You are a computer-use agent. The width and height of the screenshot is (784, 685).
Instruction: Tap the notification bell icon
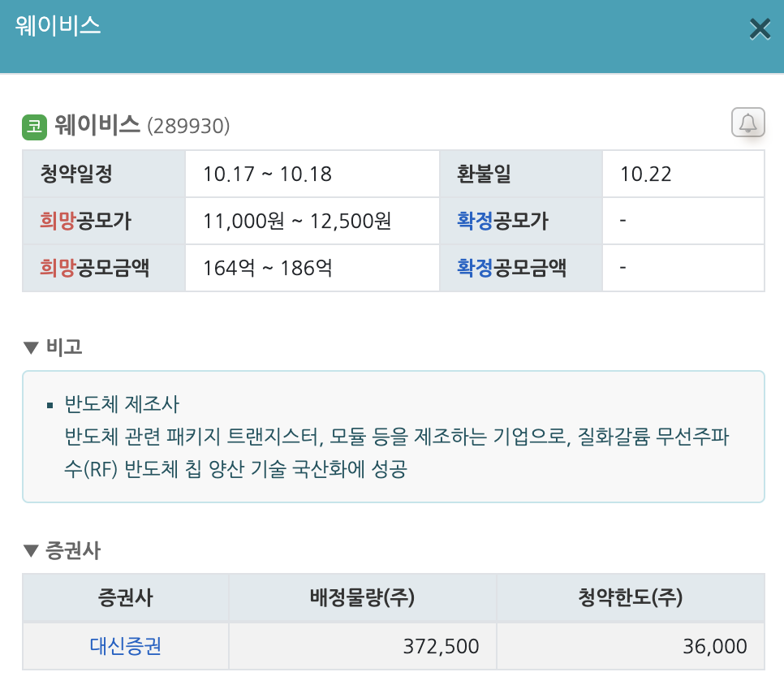tap(748, 122)
